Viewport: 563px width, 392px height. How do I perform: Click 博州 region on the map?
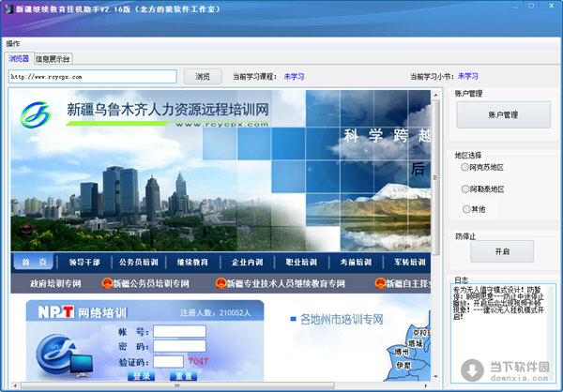click(402, 352)
